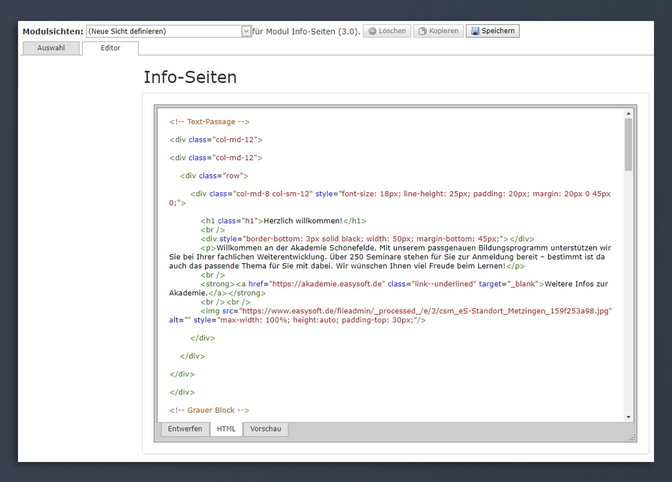
Task: Select the HTML source tab
Action: pos(226,429)
